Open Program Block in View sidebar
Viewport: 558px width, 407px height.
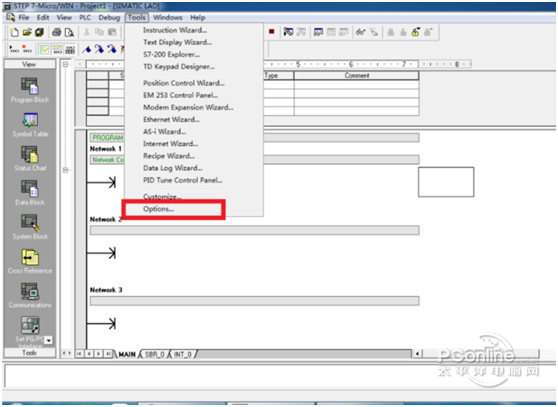30,90
